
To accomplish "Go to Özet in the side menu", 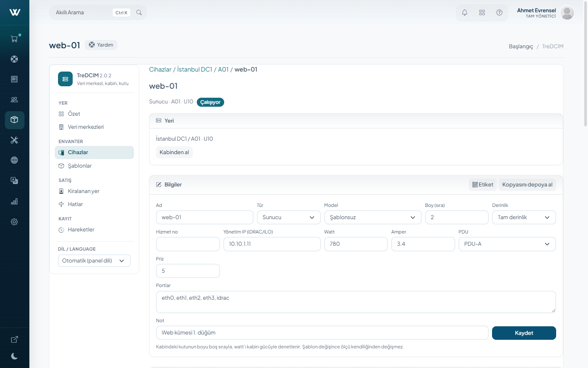I will pos(94,114).
